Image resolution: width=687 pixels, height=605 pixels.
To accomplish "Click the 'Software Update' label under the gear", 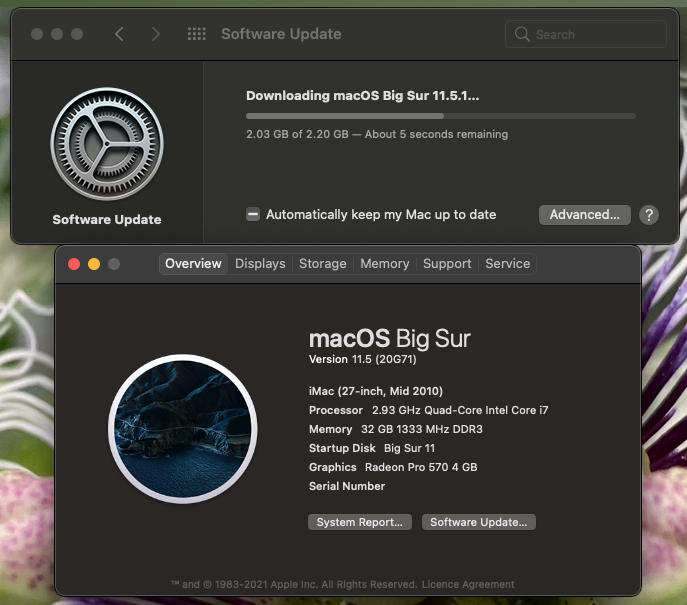I will click(107, 219).
